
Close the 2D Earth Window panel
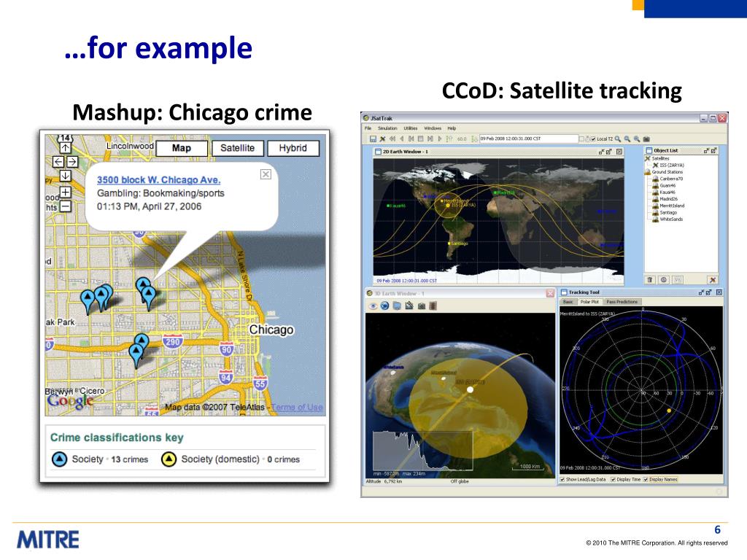(619, 152)
